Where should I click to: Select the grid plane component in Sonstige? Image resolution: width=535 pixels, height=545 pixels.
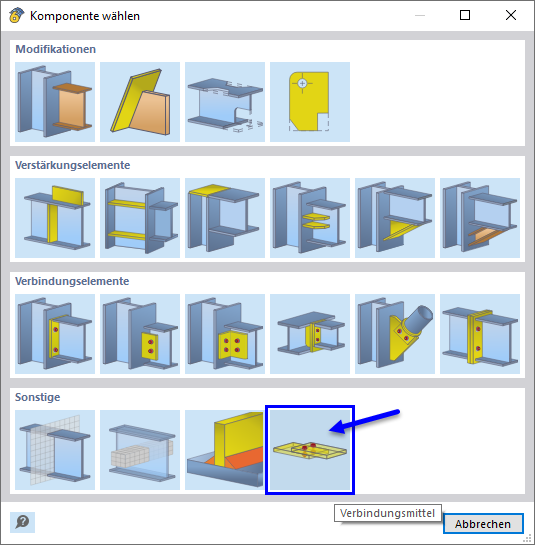point(55,450)
